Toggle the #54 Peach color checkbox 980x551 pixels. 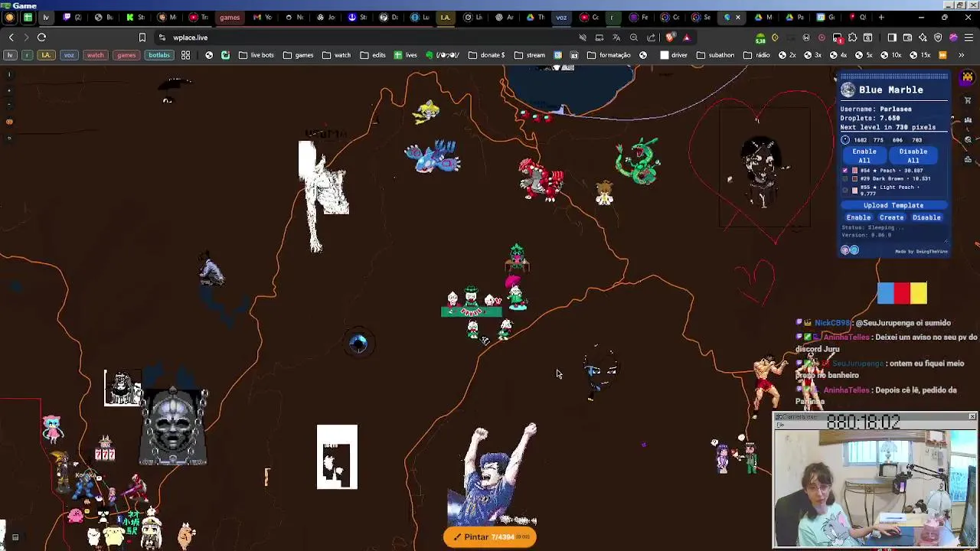click(x=845, y=170)
